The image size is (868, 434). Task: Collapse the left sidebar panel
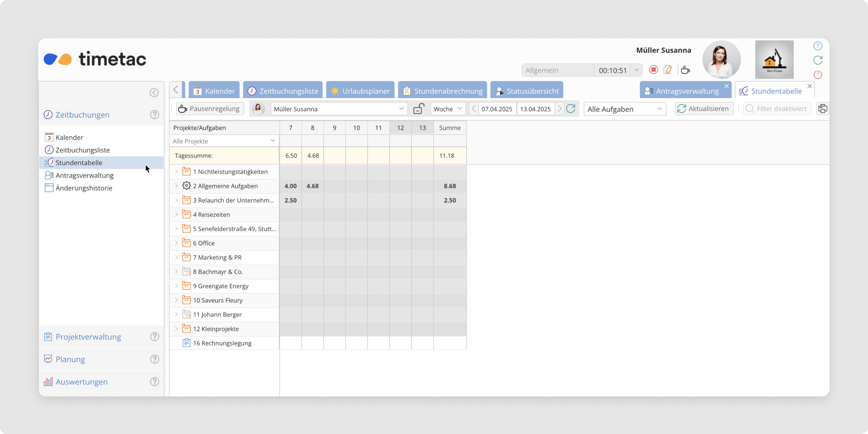point(154,92)
